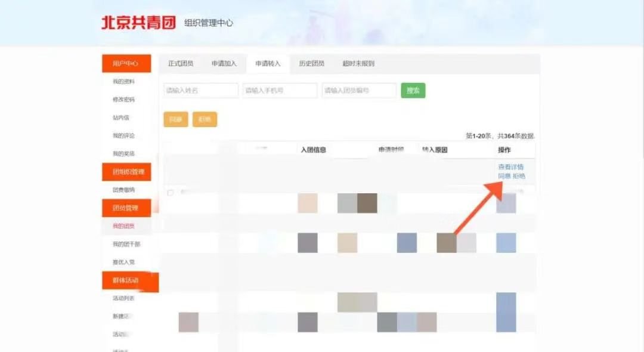Click the orange 拒绝 batch button

tap(205, 119)
